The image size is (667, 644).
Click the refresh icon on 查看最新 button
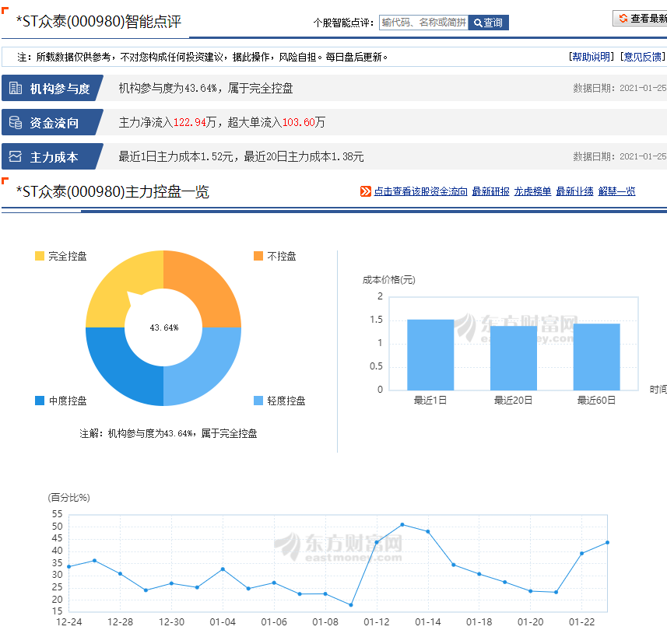[623, 18]
